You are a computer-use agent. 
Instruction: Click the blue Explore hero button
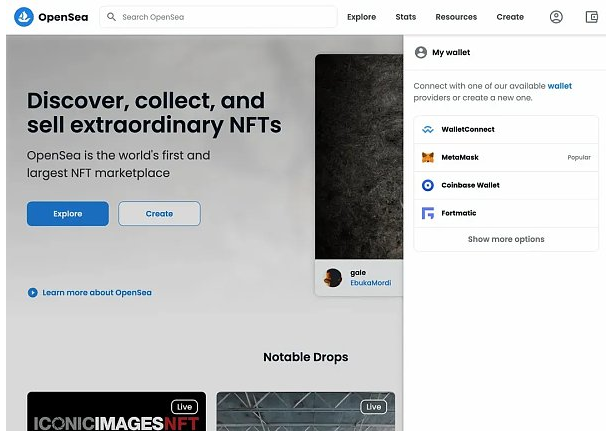(x=68, y=213)
